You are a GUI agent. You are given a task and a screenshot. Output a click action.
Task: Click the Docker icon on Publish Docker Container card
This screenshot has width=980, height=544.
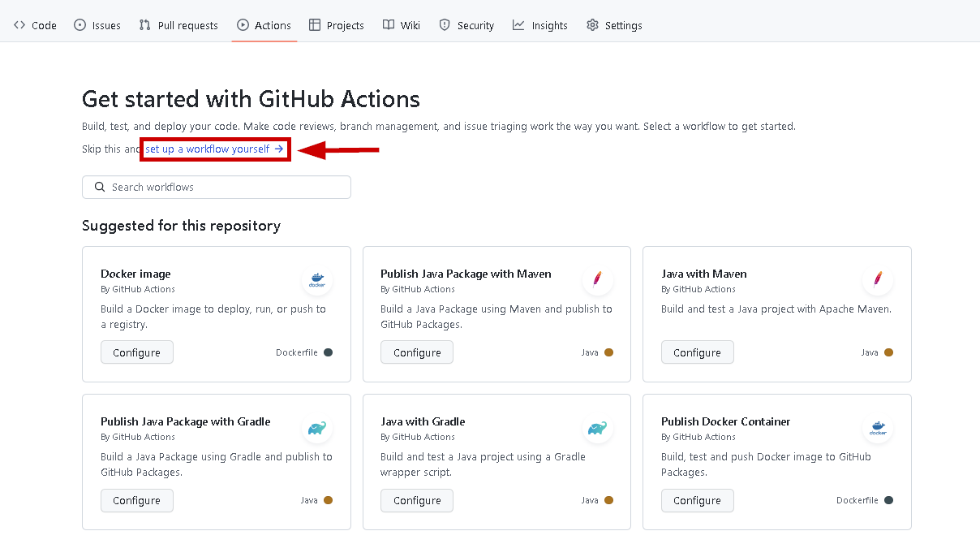tap(877, 428)
